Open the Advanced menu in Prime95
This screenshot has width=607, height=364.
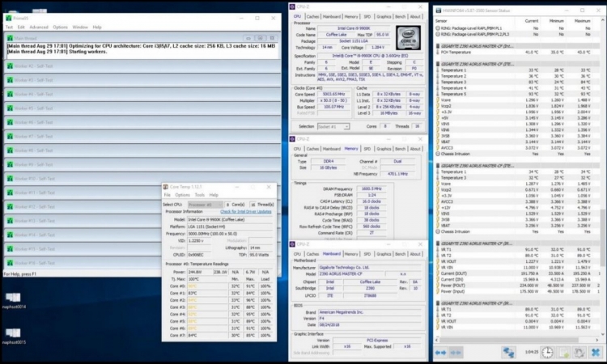[x=39, y=27]
